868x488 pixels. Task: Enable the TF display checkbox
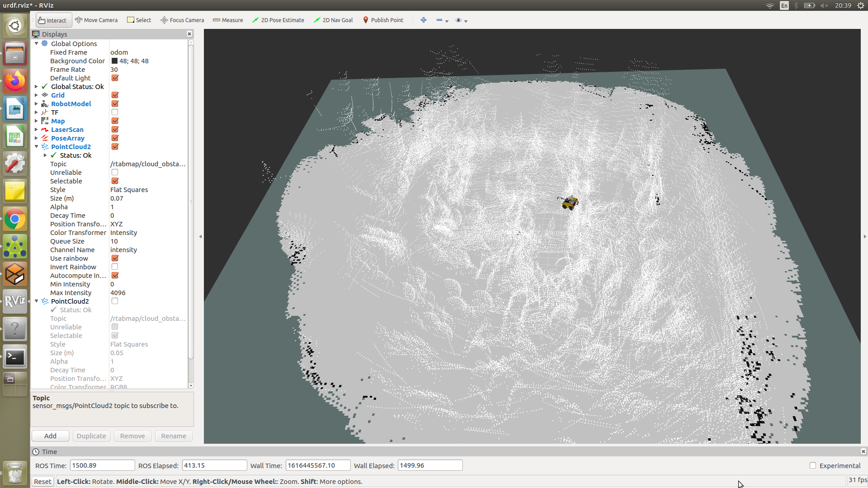[x=115, y=112]
